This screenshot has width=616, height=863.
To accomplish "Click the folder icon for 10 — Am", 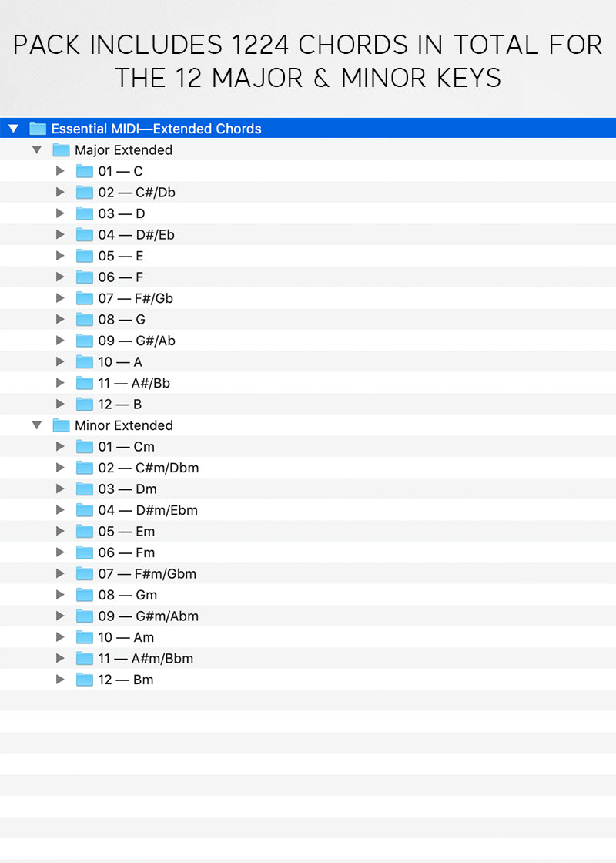I will coord(84,637).
